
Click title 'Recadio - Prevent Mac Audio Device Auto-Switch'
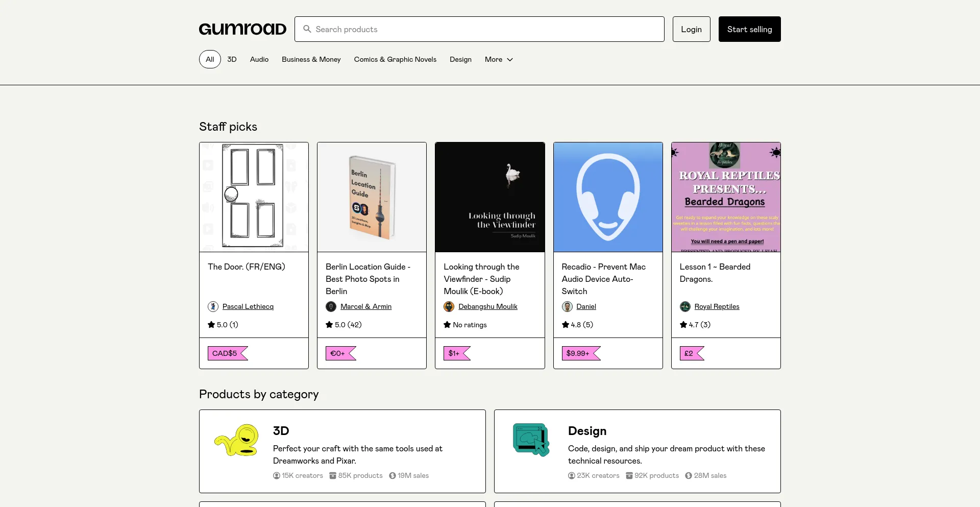[604, 279]
